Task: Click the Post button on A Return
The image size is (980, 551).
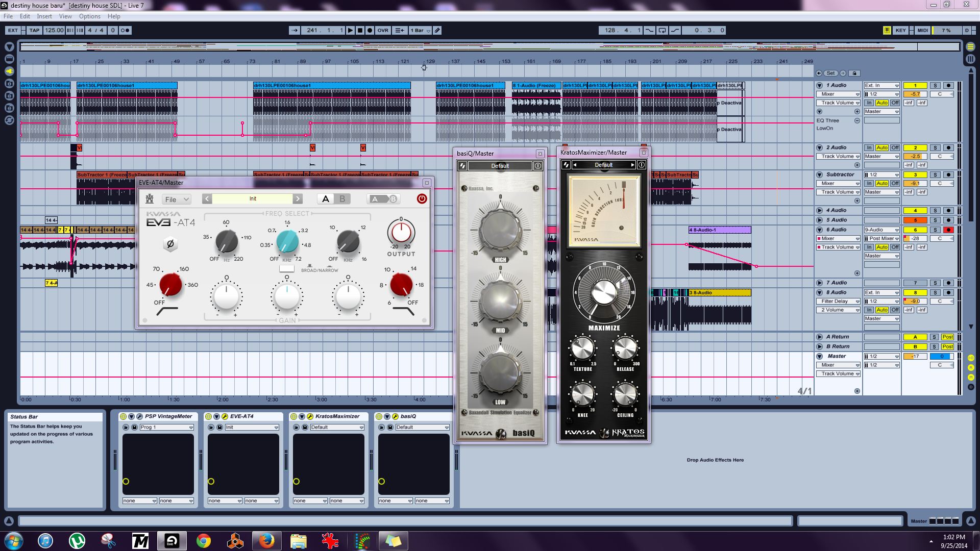Action: (947, 337)
